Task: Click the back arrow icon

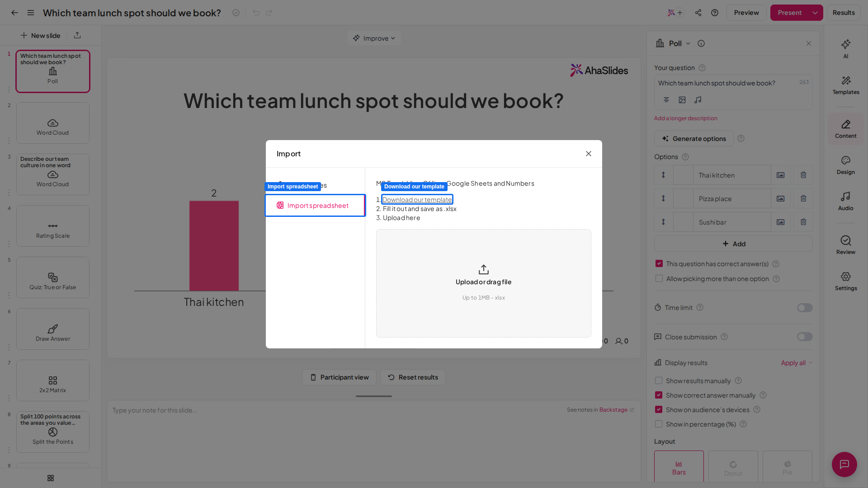Action: click(14, 13)
